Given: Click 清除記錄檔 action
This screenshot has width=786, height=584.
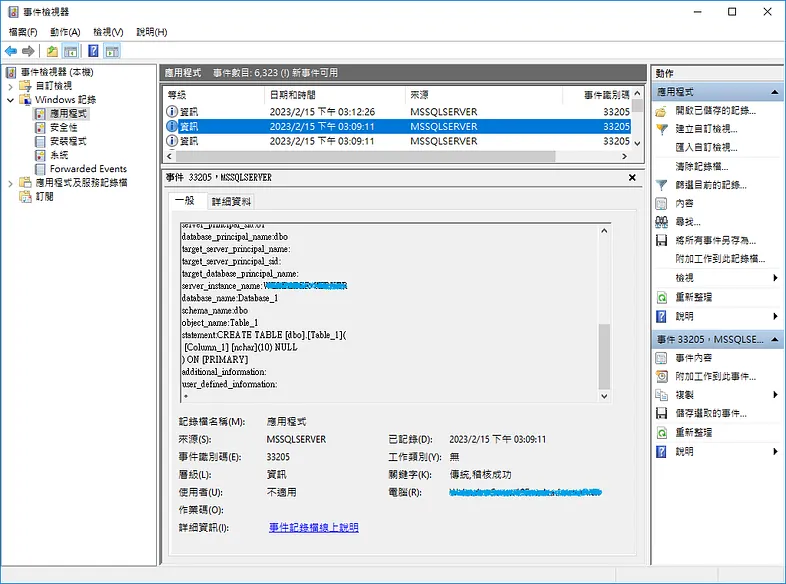Looking at the screenshot, I should pos(702,166).
